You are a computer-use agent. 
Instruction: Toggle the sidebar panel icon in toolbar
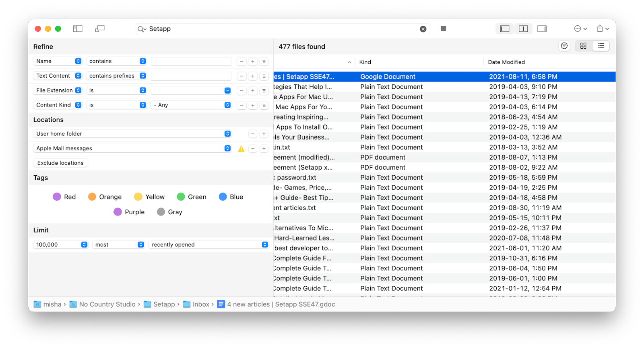coord(78,29)
